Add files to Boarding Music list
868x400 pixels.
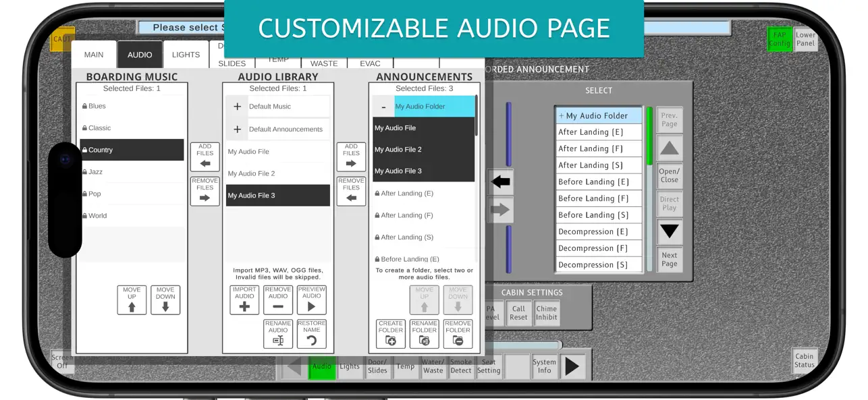tap(205, 156)
